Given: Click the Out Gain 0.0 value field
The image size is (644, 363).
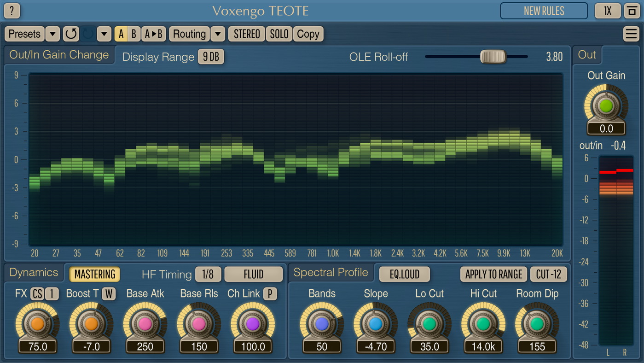Looking at the screenshot, I should click(606, 129).
